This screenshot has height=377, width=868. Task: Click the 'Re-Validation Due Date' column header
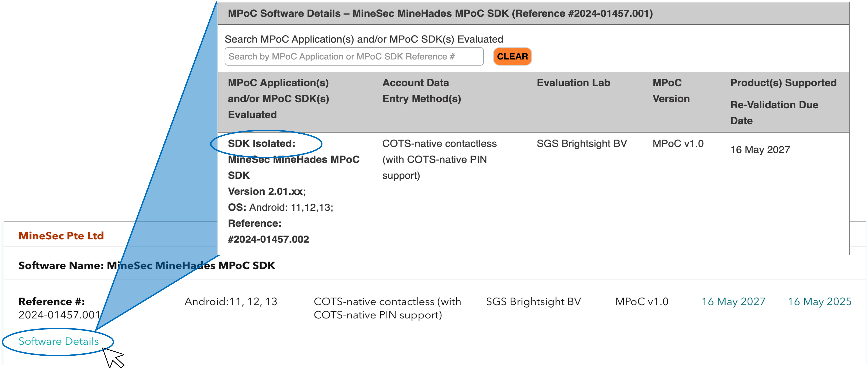coord(774,113)
